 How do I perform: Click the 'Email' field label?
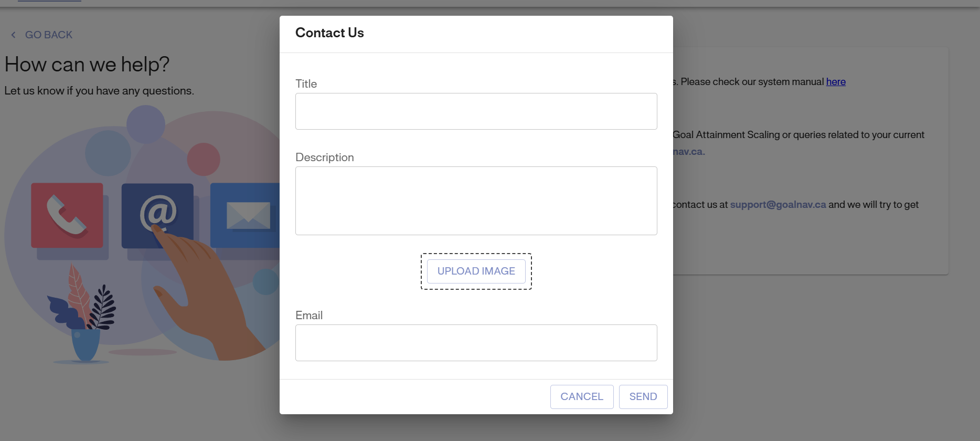(308, 316)
